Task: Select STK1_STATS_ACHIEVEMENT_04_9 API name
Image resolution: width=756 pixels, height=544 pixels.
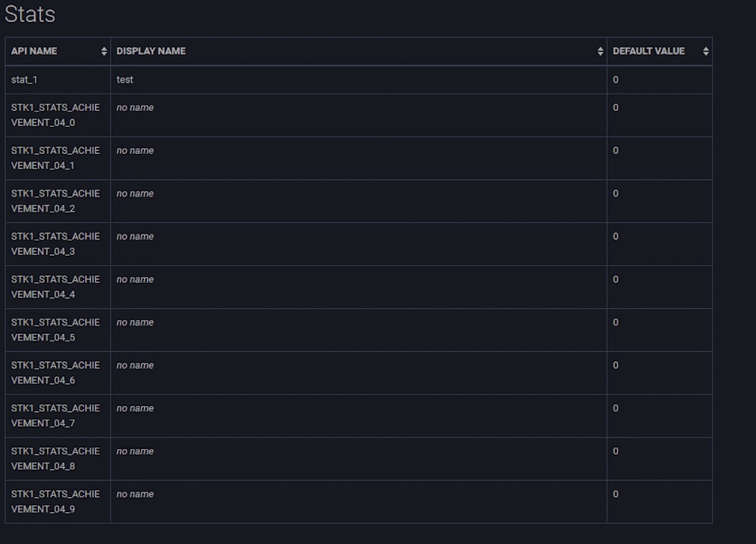Action: [x=55, y=502]
